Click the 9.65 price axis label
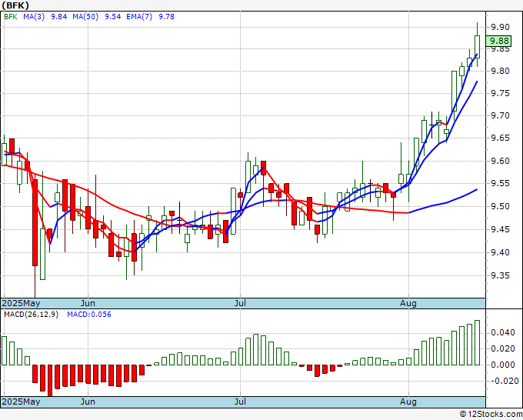Screen dimensions: 523x420 [x=501, y=138]
